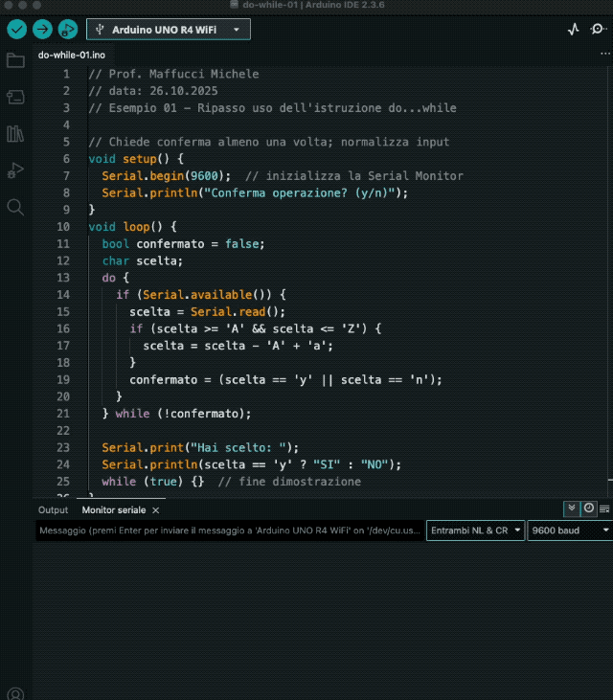Toggle autoscroll in the serial monitor

coord(572,509)
